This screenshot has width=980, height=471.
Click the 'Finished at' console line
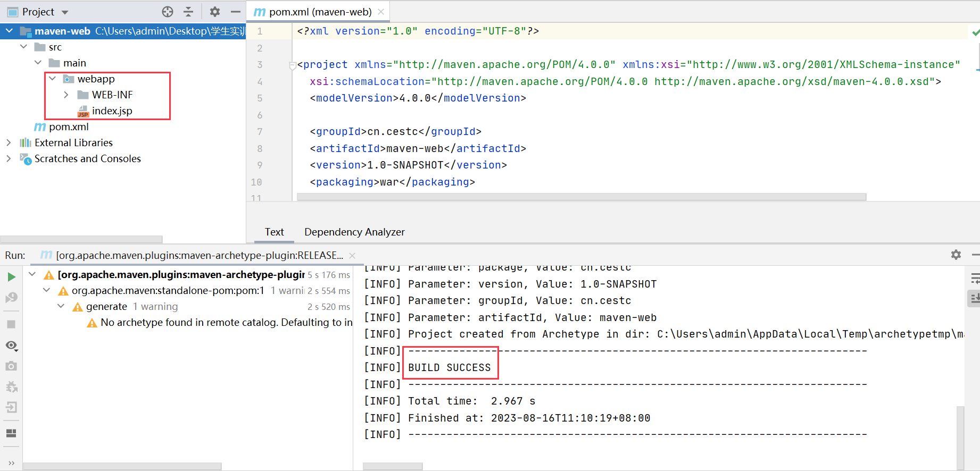tap(529, 418)
